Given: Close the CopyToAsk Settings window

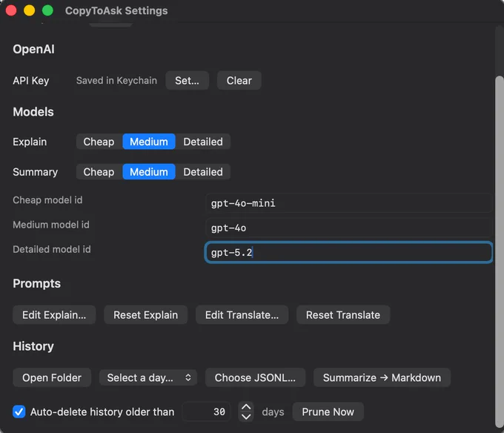Looking at the screenshot, I should click(x=11, y=10).
